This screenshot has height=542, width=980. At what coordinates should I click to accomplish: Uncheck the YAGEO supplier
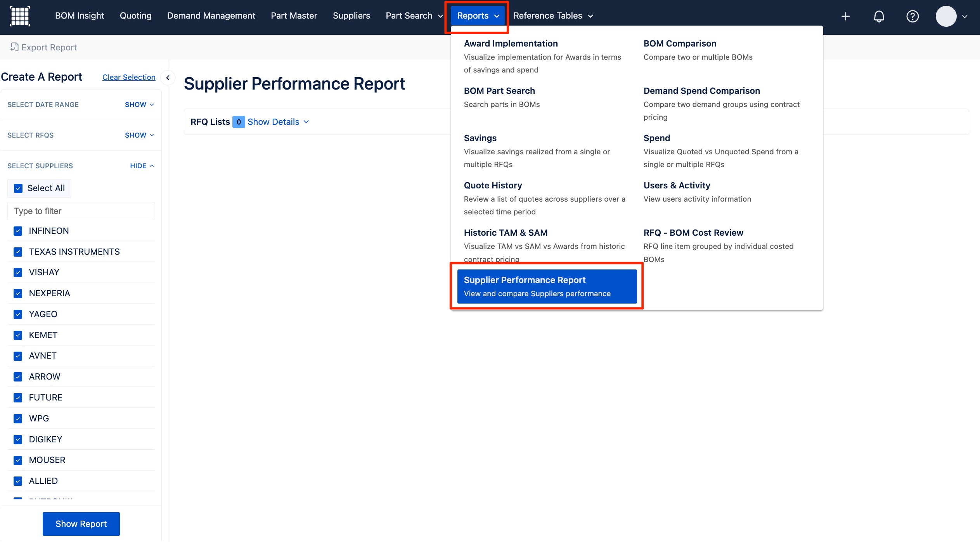pos(18,314)
